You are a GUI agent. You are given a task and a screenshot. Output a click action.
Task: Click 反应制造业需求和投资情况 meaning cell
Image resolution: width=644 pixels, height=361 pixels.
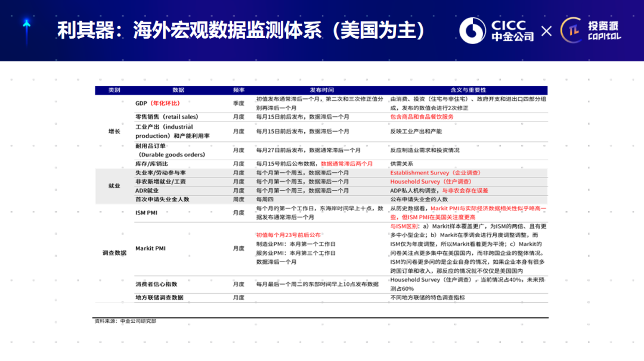425,150
